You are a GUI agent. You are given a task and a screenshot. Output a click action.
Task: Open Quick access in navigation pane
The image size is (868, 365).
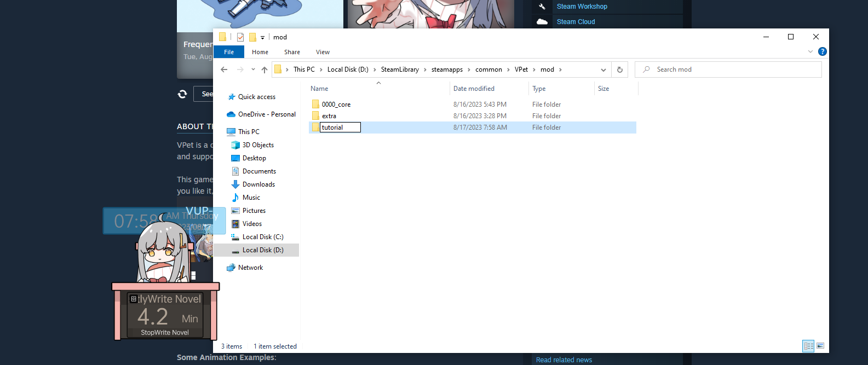(x=257, y=97)
